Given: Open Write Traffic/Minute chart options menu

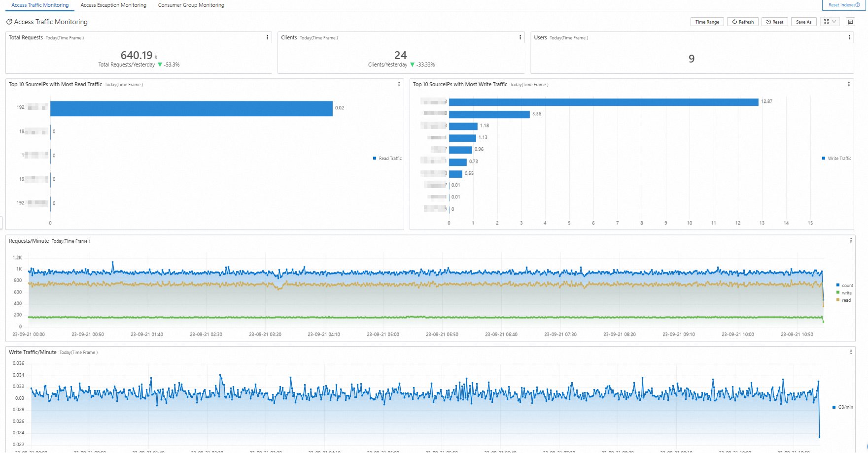Looking at the screenshot, I should point(851,352).
